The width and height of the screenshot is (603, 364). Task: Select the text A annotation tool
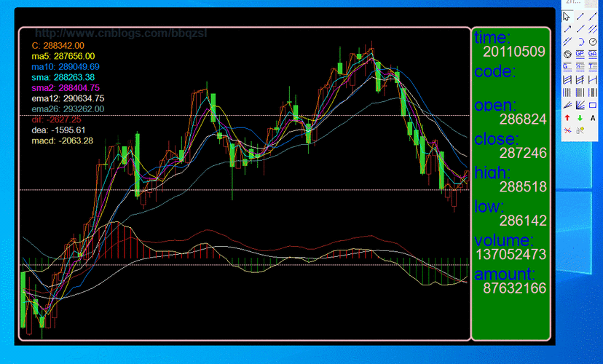(x=593, y=118)
